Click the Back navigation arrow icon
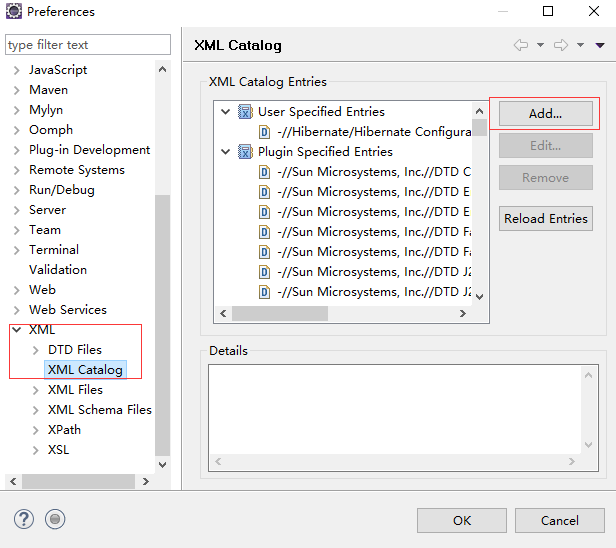 521,45
